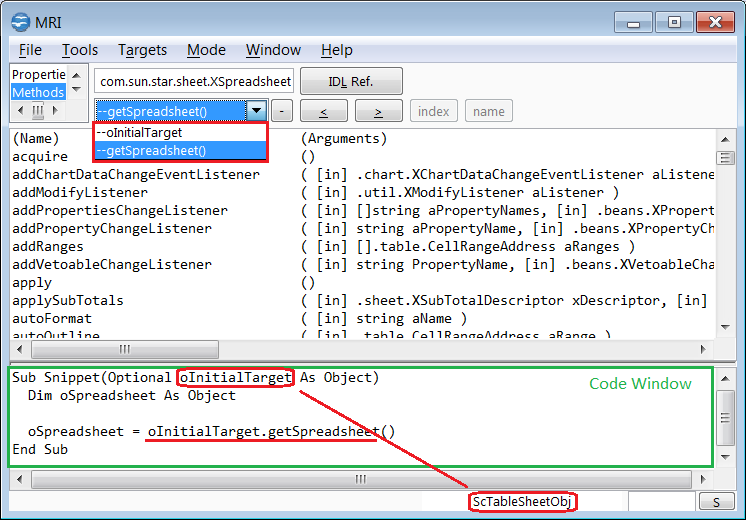Viewport: 746px width, 520px height.
Task: Open the File menu
Action: pos(30,50)
